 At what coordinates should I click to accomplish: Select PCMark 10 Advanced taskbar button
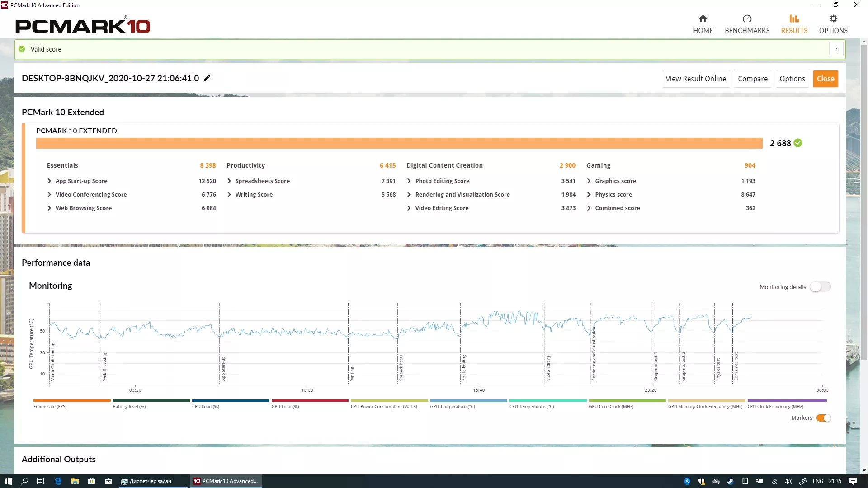(x=226, y=481)
